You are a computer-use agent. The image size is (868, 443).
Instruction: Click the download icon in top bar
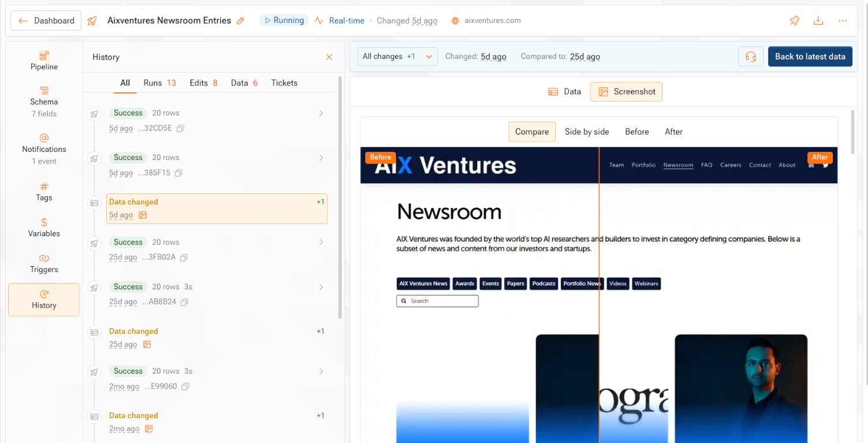(818, 21)
